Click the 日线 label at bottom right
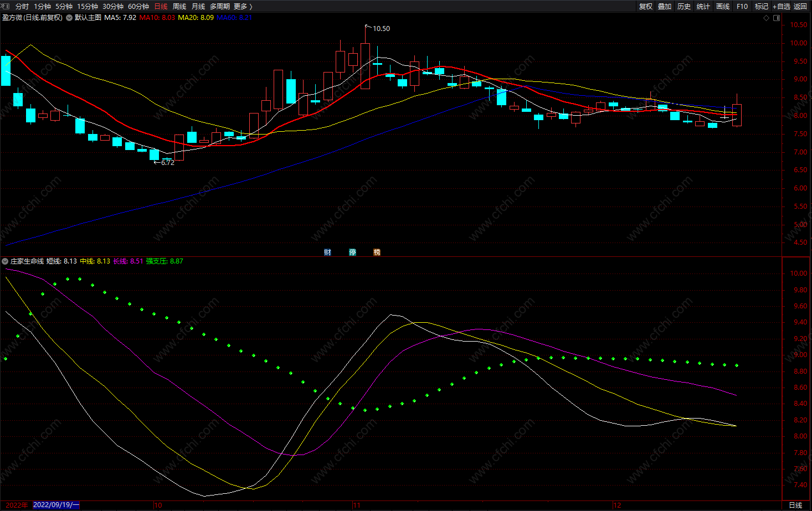The height and width of the screenshot is (511, 812). (x=795, y=505)
